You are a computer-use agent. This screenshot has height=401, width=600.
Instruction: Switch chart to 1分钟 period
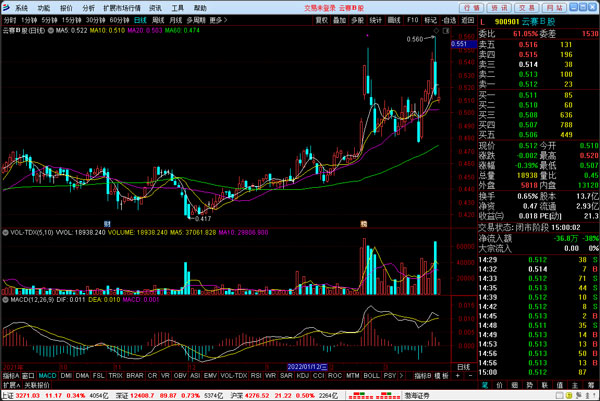tap(29, 20)
